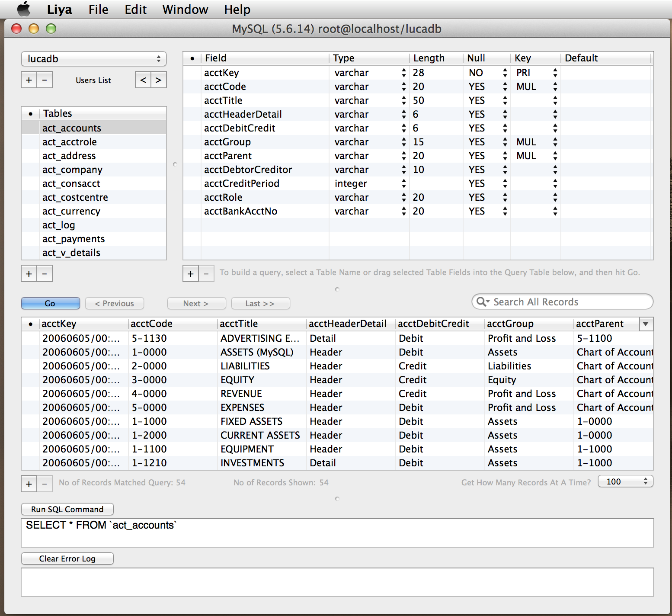Click the plus button beside Users List
Viewport: 672px width, 616px height.
(x=29, y=80)
